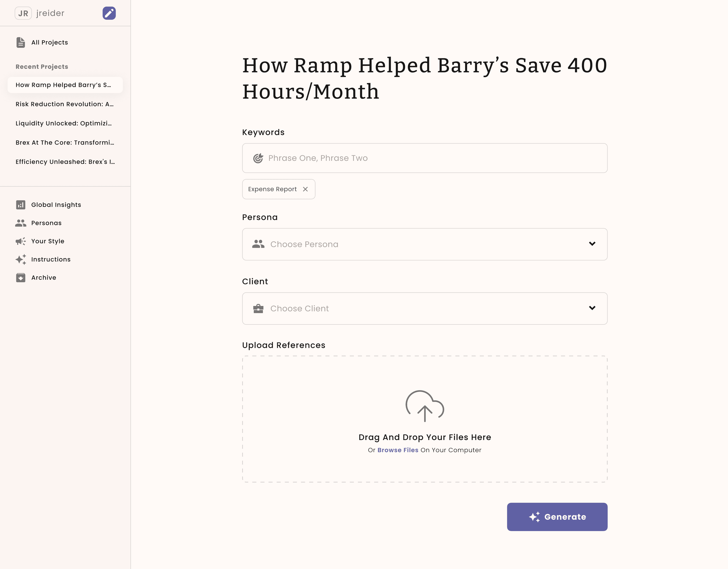Click the Instructions sparkle icon
This screenshot has width=728, height=569.
coord(21,259)
